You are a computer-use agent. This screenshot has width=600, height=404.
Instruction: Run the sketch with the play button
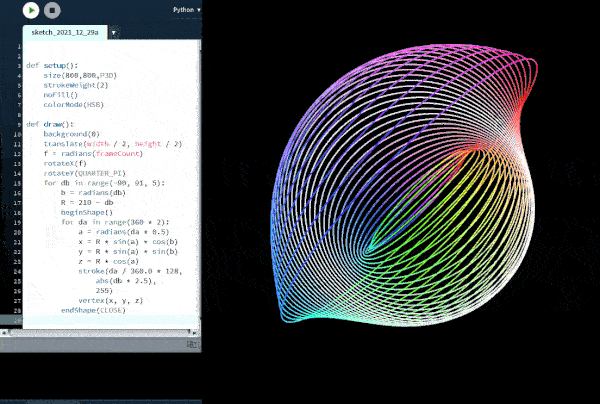(x=32, y=11)
